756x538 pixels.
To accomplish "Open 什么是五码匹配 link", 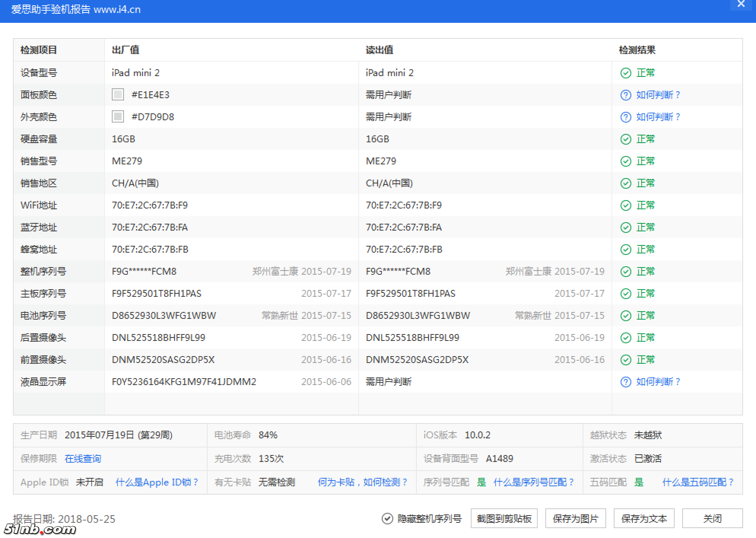I will pos(697,482).
